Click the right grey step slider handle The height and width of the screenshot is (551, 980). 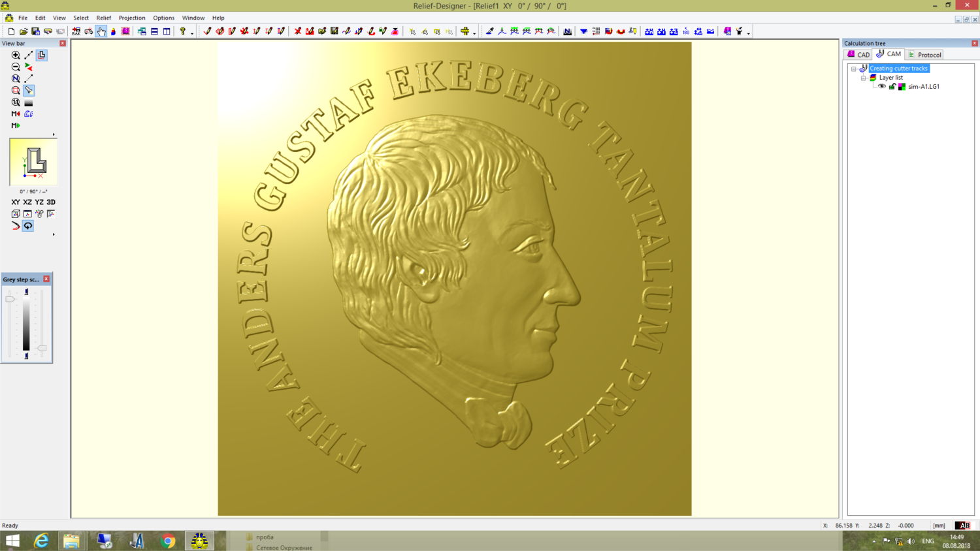(x=42, y=348)
